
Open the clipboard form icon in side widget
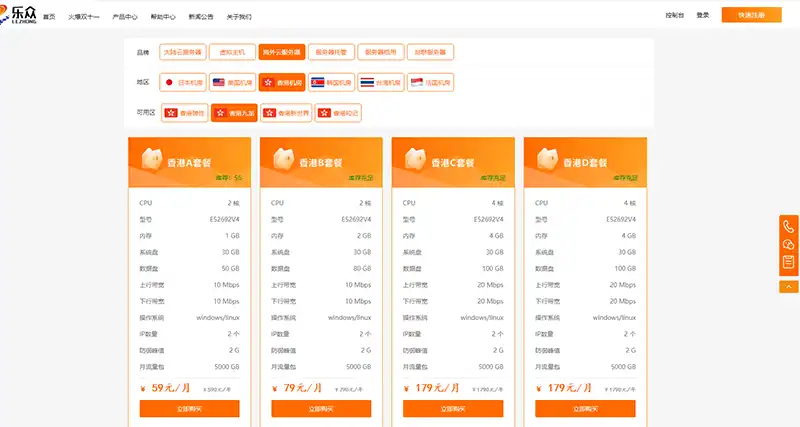(x=788, y=262)
